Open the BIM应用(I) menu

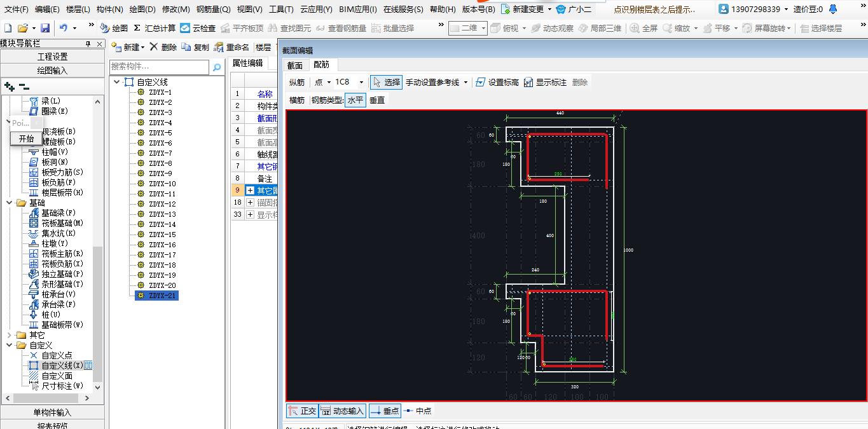point(358,9)
